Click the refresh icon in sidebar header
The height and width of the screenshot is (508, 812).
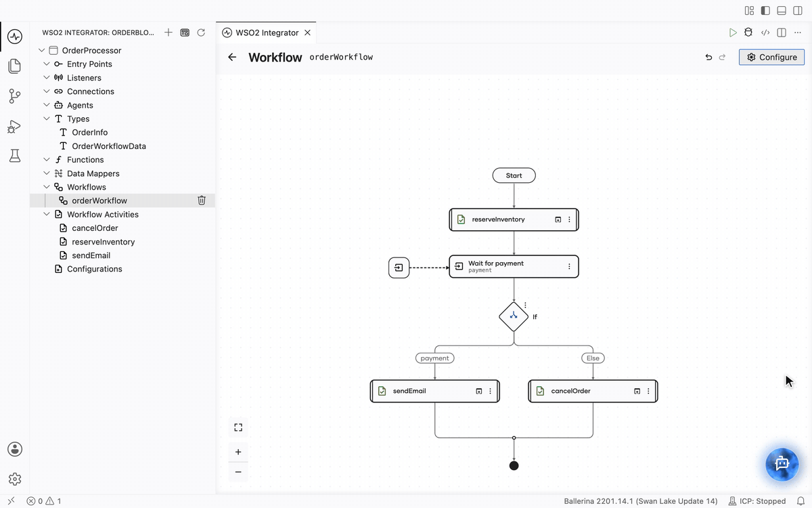pos(201,33)
